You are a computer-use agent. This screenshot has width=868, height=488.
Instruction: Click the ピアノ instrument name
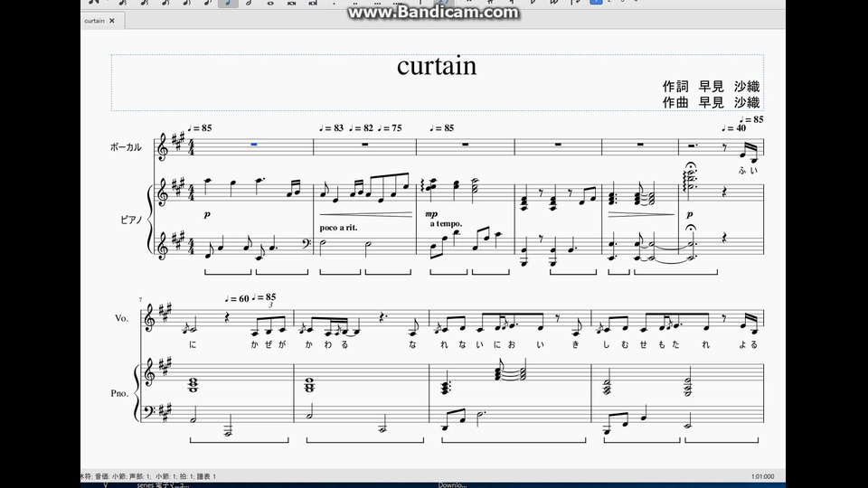tap(131, 220)
